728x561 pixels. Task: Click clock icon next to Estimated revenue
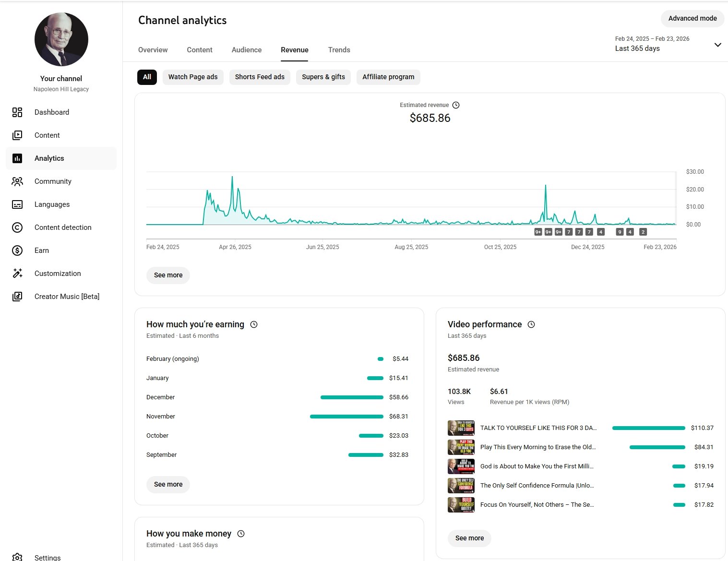coord(456,105)
